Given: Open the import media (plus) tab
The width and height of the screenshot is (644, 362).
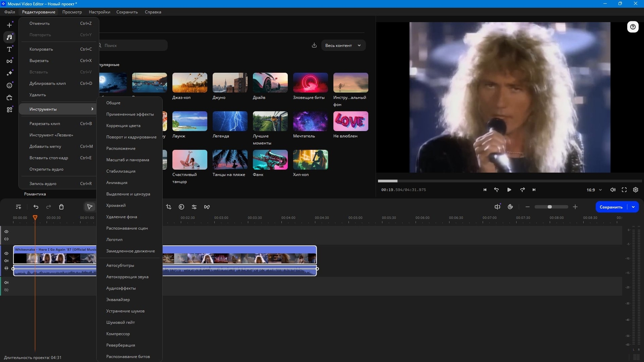Looking at the screenshot, I should (x=10, y=25).
